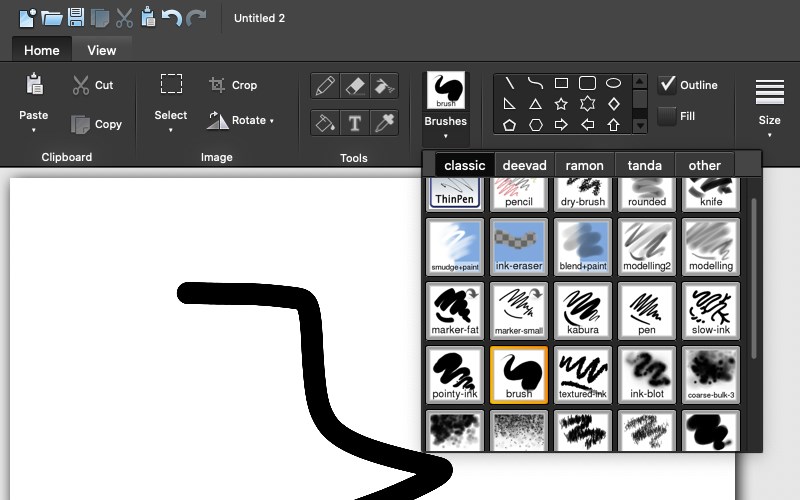Pick the textured-ink brush
Screen dimensions: 800x500
583,375
